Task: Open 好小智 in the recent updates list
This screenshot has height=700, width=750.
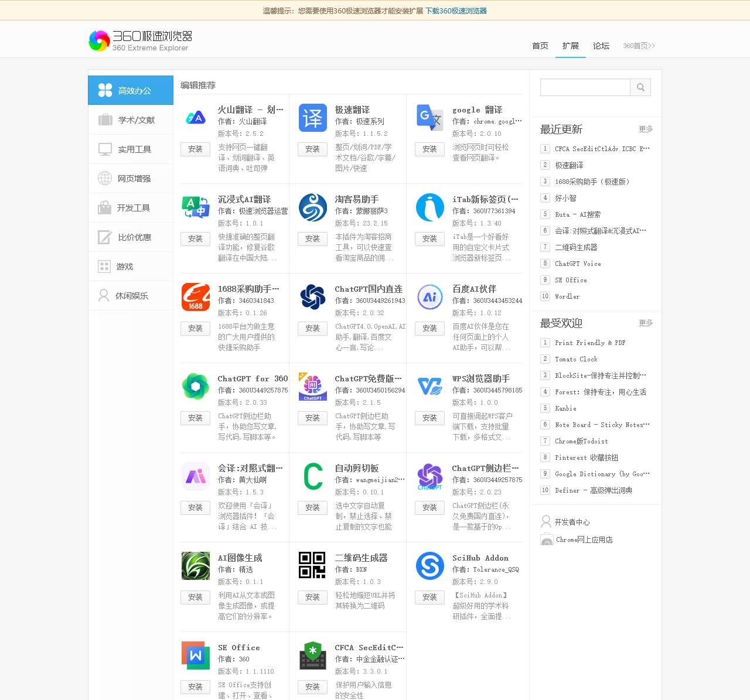Action: (565, 198)
